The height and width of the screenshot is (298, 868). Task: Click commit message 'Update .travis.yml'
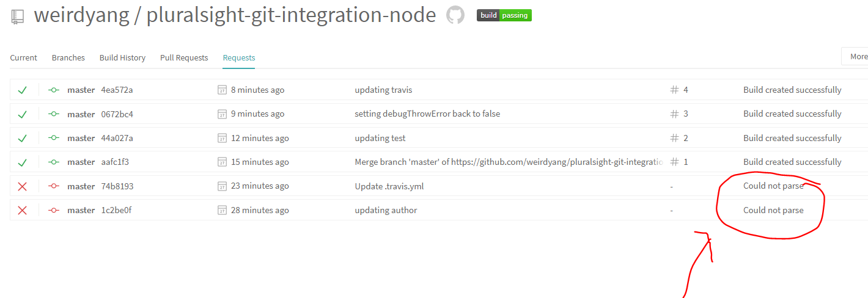pyautogui.click(x=389, y=186)
